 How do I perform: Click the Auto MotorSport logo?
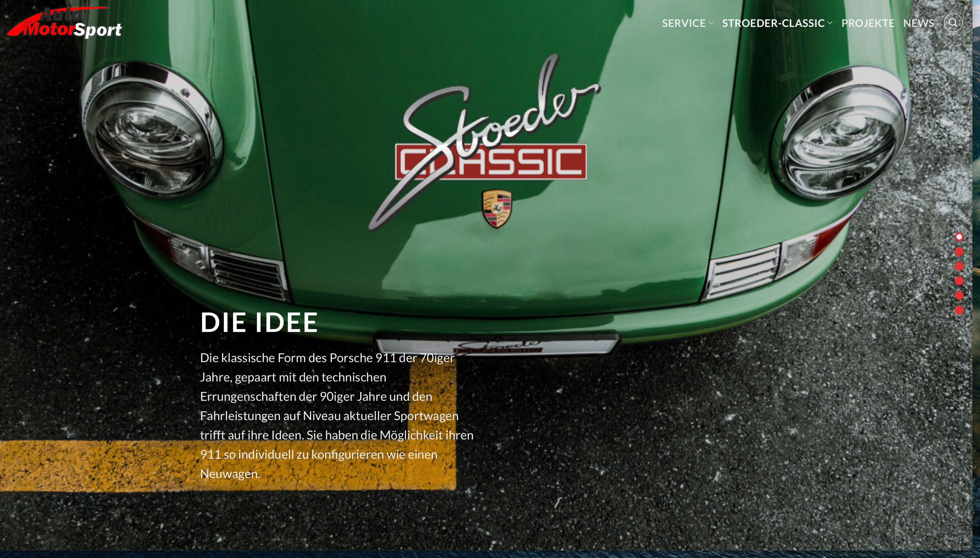pyautogui.click(x=65, y=22)
